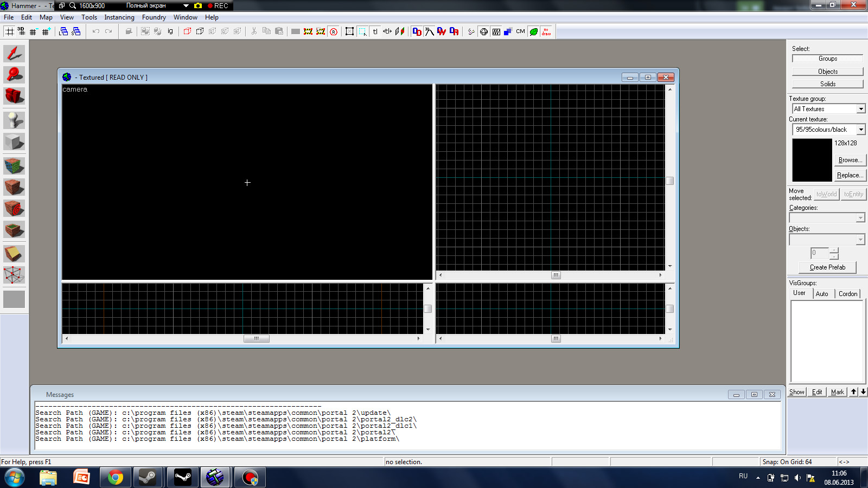Click the Solids select mode button
Screen dimensions: 868x488
[828, 84]
